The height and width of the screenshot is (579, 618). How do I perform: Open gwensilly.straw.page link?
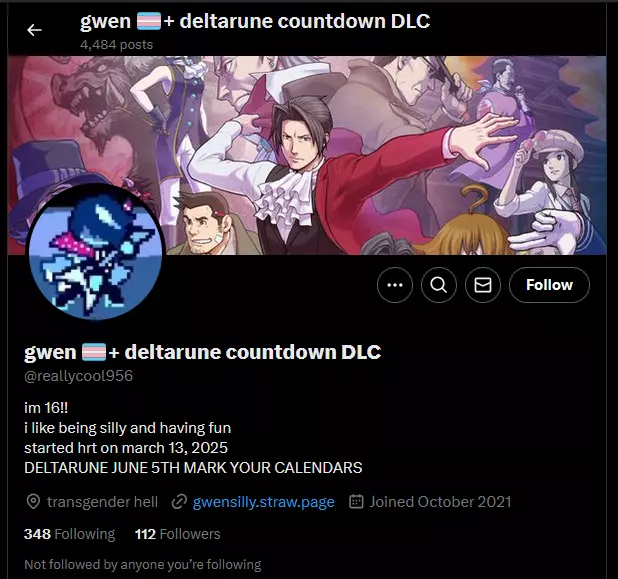(x=264, y=502)
